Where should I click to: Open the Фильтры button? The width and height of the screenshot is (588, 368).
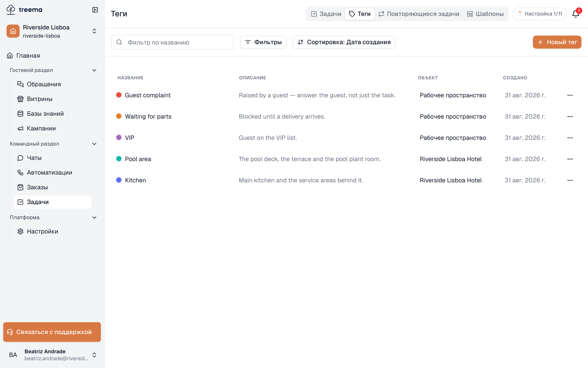[263, 42]
